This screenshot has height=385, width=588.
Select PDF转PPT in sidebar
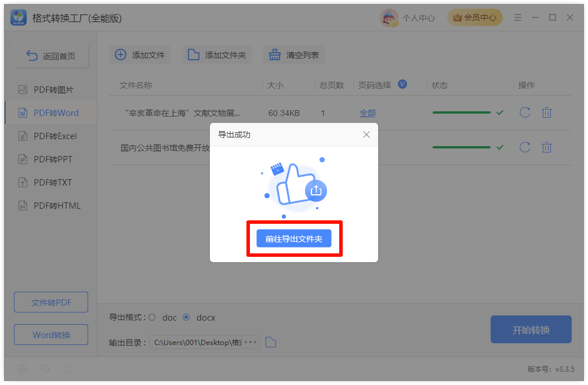(50, 159)
